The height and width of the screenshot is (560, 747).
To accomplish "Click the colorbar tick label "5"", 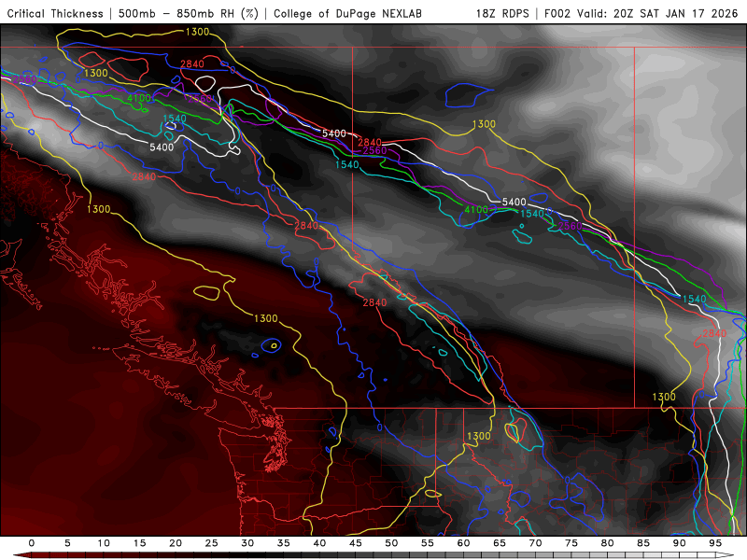I will pyautogui.click(x=67, y=543).
